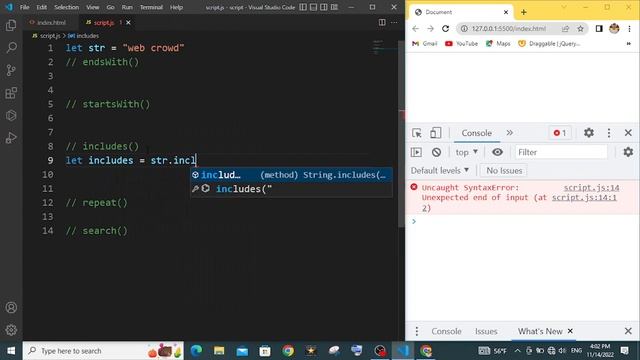
Task: Open the Selection menu
Action: [67, 7]
